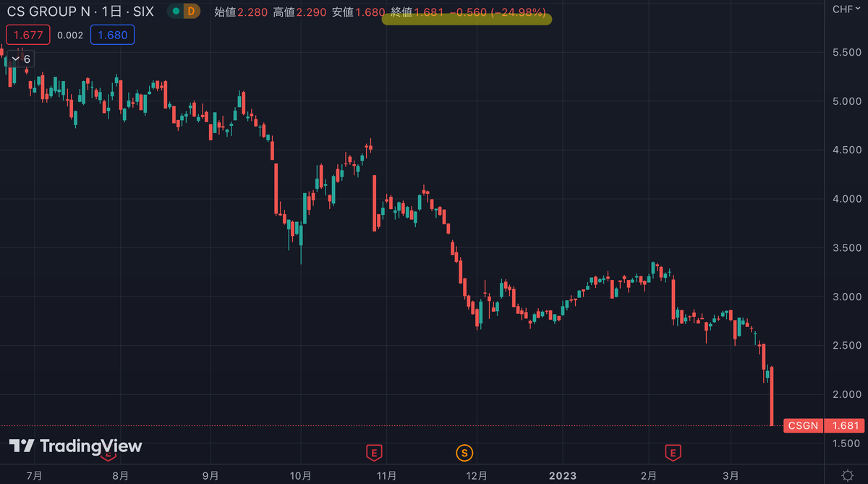Click the 2.000 price axis label
Image resolution: width=868 pixels, height=484 pixels.
tap(847, 394)
